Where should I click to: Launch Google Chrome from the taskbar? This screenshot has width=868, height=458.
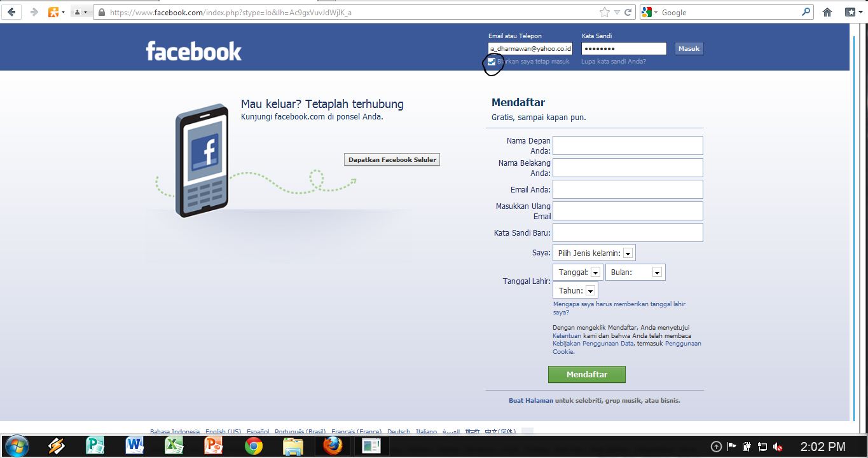tap(254, 446)
